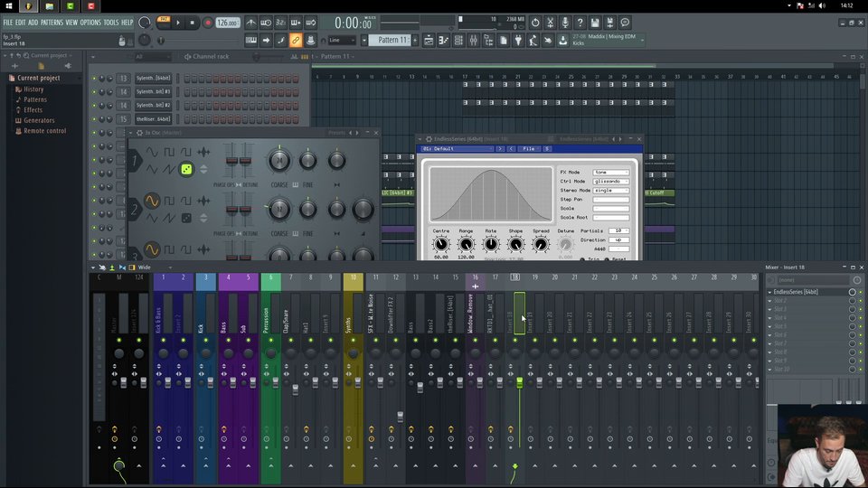868x488 pixels.
Task: Select Generators in the browser
Action: tap(39, 120)
